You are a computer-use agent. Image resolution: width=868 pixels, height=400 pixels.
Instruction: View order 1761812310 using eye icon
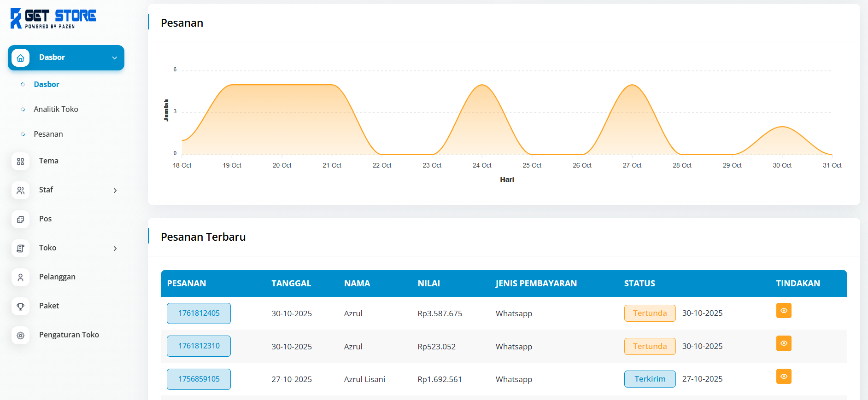pyautogui.click(x=783, y=344)
